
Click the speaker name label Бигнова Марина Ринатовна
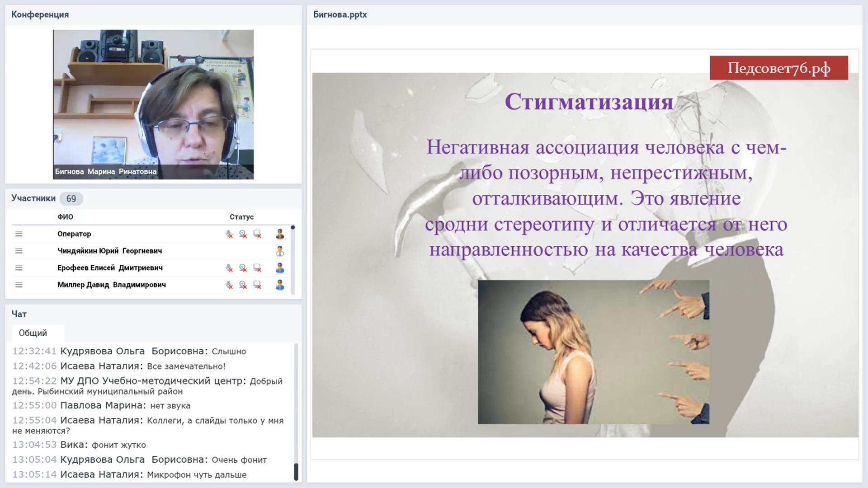point(106,172)
